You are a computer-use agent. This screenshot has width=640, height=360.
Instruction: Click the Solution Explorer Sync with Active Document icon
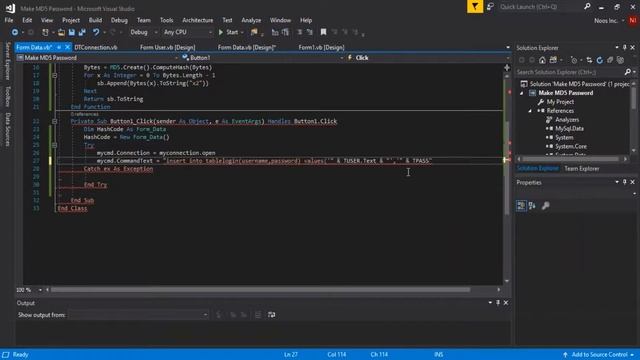tap(589, 60)
